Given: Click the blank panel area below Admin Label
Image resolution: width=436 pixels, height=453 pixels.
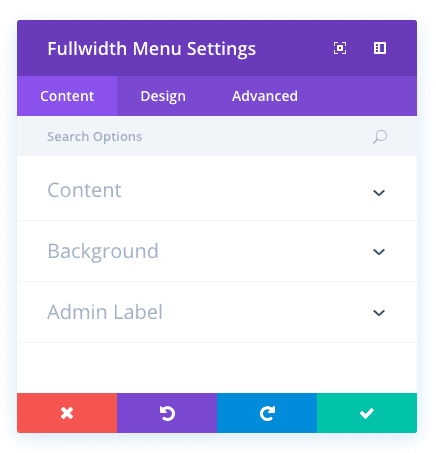Looking at the screenshot, I should coord(217,368).
